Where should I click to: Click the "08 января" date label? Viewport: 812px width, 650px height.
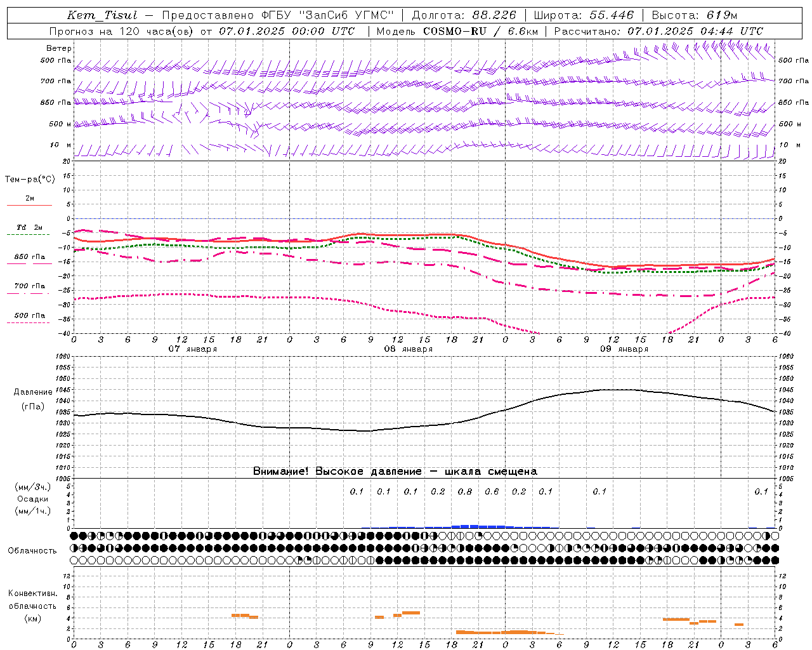408,349
